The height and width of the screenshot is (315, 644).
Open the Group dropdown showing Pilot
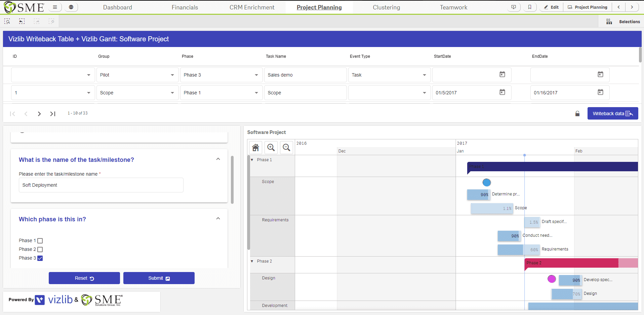(x=137, y=75)
